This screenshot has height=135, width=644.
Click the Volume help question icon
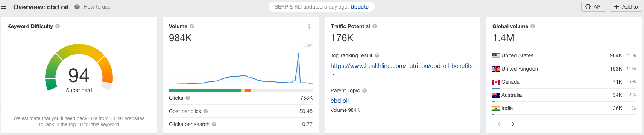pos(192,26)
